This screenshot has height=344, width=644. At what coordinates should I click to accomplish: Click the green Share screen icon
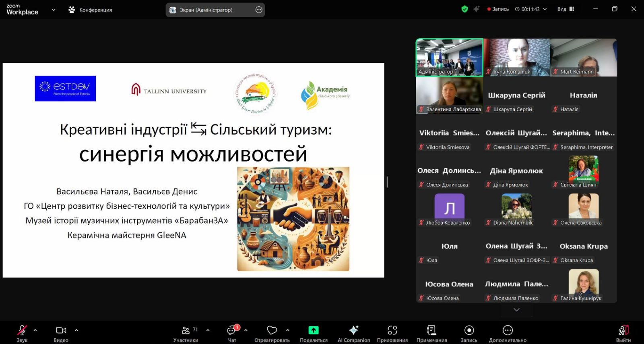(314, 330)
